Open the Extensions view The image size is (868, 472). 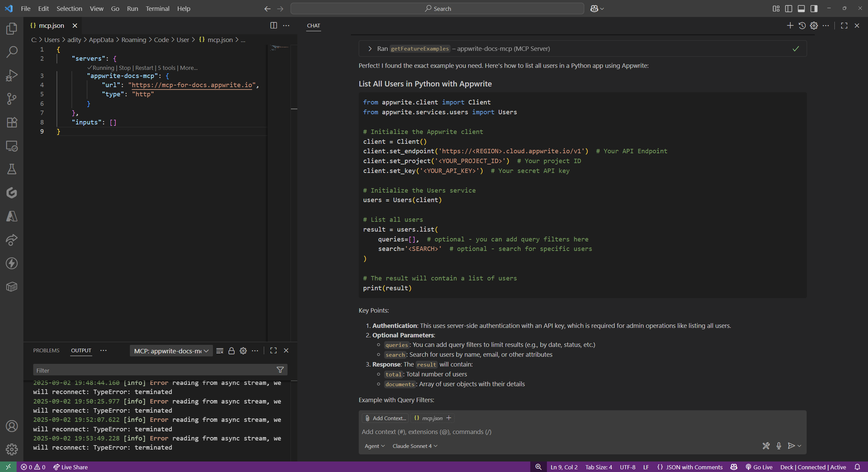click(12, 122)
